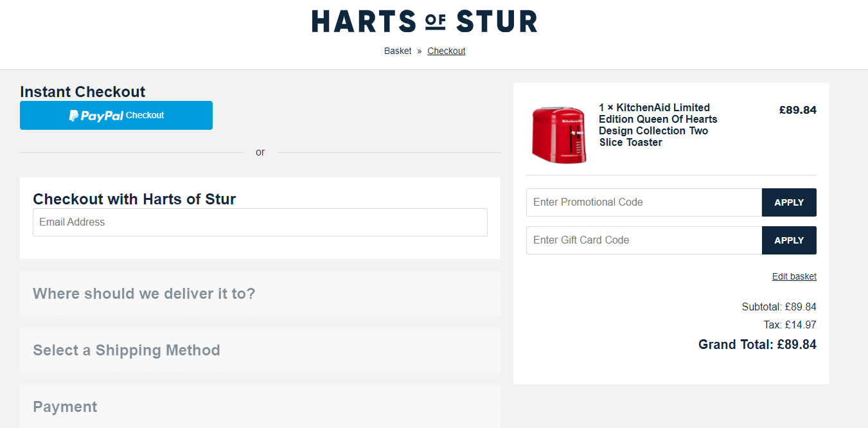Viewport: 868px width, 428px height.
Task: Follow the Edit basket link
Action: coord(794,276)
